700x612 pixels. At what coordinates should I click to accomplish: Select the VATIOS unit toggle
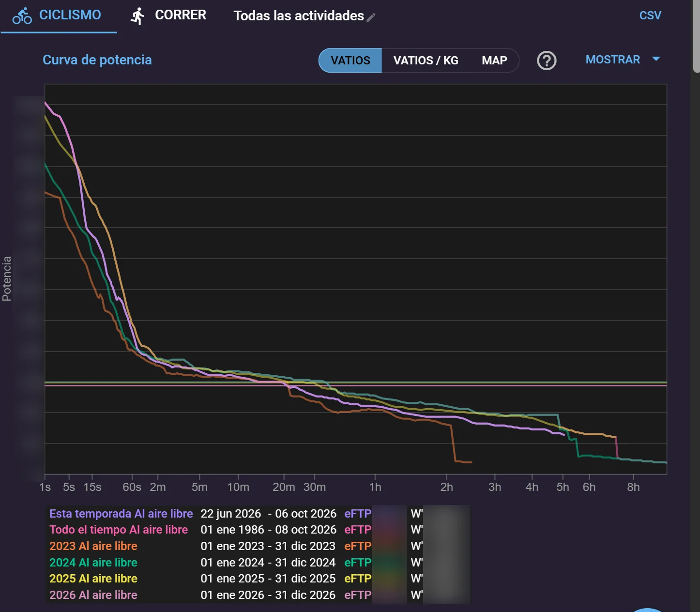[350, 61]
